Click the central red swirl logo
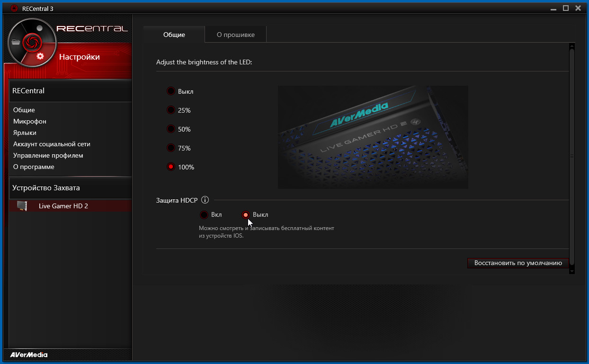Screen dimensions: 589x364 pyautogui.click(x=33, y=43)
